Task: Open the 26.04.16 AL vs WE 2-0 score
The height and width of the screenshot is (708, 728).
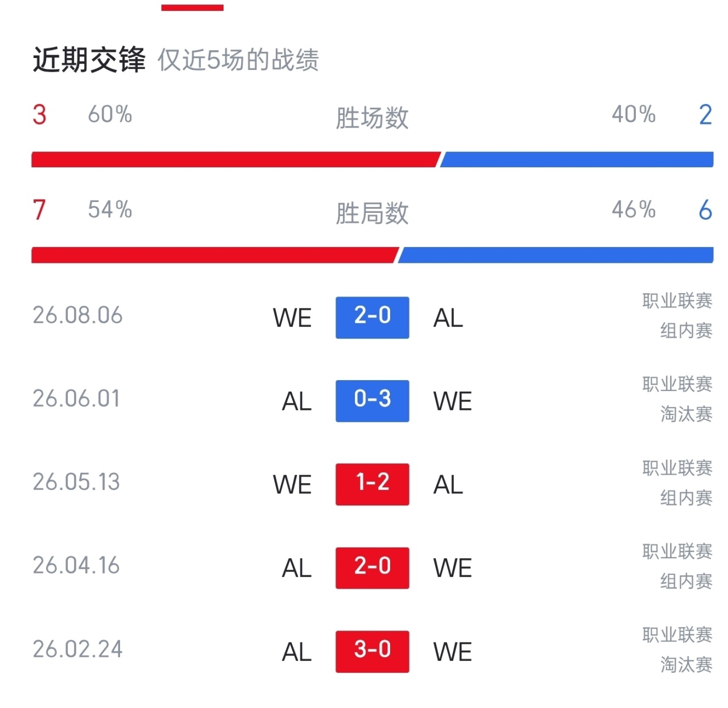Action: (372, 568)
